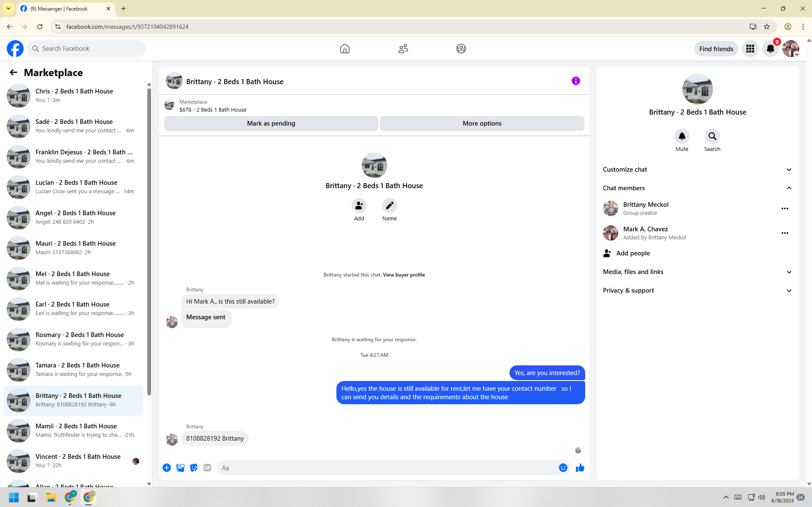Open Mauri 2 Beds 1 Bath House chat
This screenshot has width=812, height=507.
coord(73,248)
